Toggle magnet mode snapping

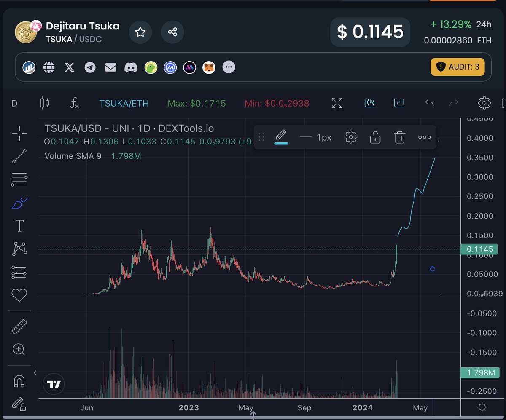[x=19, y=380]
